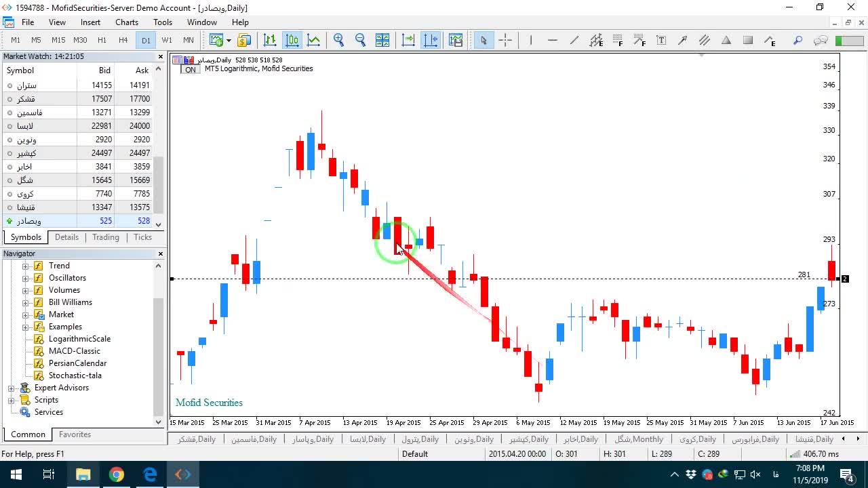Toggle the ON indicator button
The height and width of the screenshot is (488, 868).
[x=190, y=69]
